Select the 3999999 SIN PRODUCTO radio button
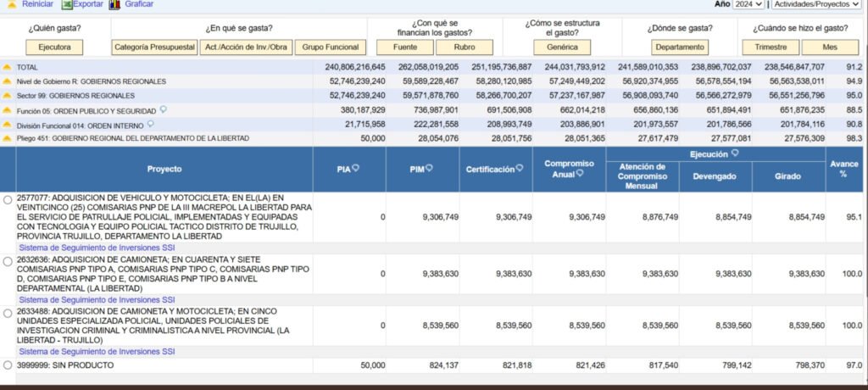This screenshot has height=390, width=868. point(8,365)
